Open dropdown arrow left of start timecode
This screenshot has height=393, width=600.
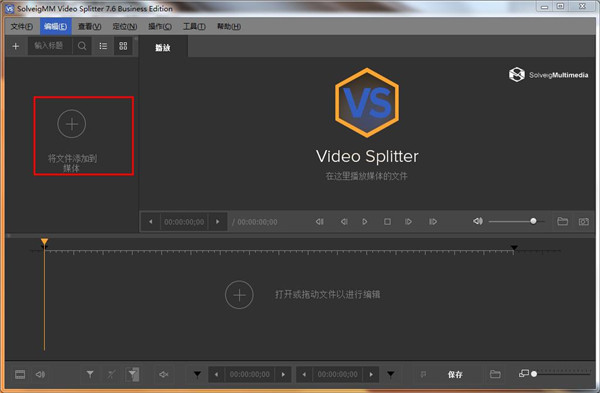coord(197,374)
